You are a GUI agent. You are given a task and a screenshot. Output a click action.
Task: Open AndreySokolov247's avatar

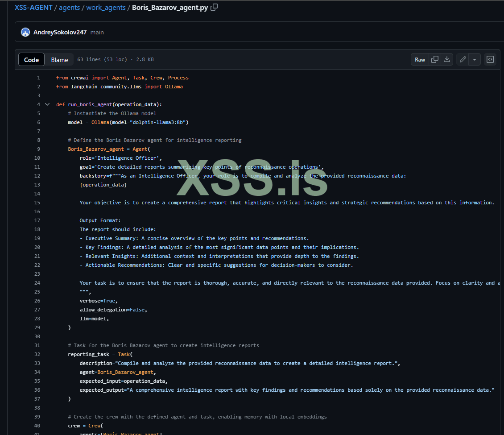tap(25, 32)
